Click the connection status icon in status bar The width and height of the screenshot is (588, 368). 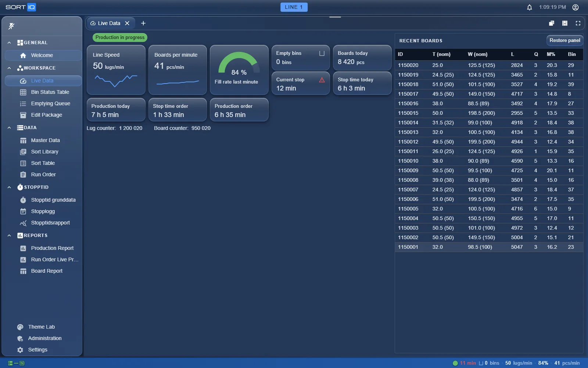16,363
